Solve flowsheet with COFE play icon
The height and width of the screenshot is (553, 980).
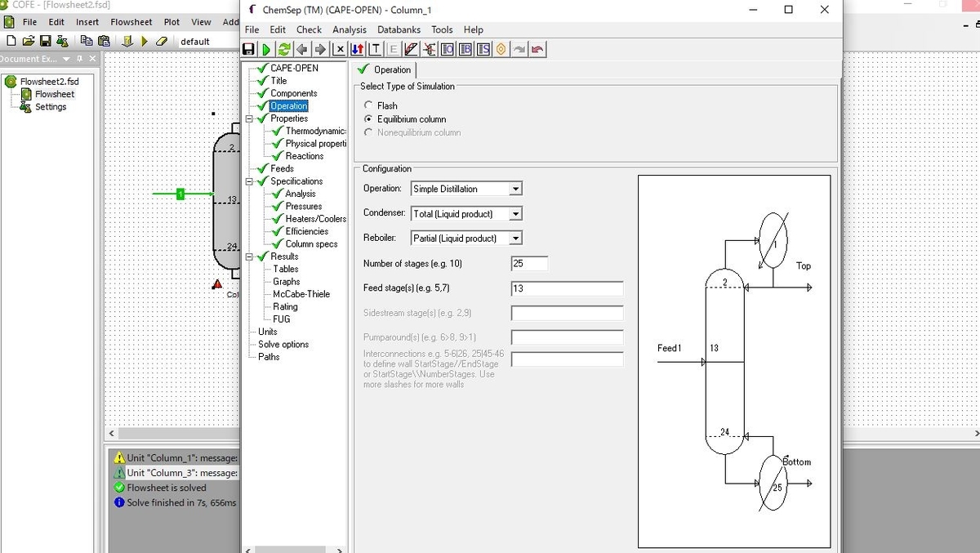tap(145, 42)
